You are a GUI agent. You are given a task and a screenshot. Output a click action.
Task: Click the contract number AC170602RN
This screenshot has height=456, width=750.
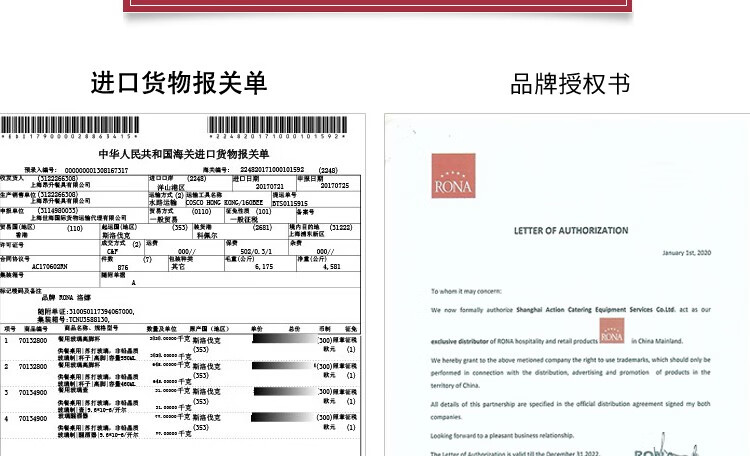point(49,266)
